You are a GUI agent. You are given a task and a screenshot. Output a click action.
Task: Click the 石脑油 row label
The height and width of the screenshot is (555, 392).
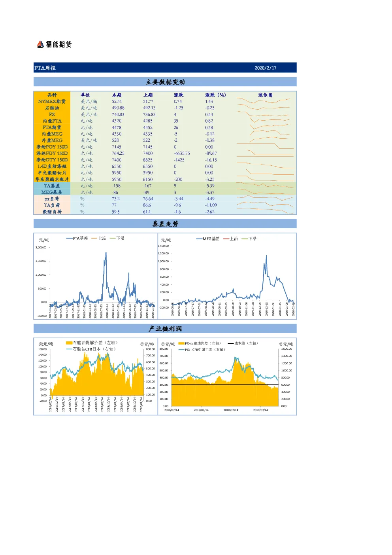[x=52, y=108]
